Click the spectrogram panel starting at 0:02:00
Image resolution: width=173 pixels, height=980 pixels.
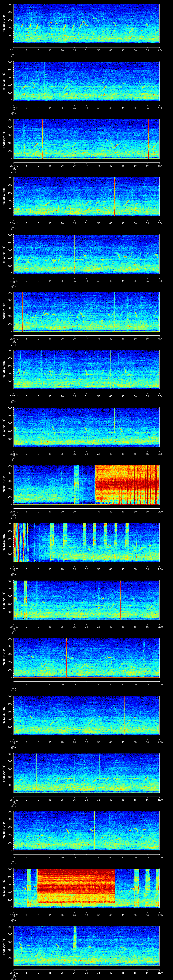[87, 81]
